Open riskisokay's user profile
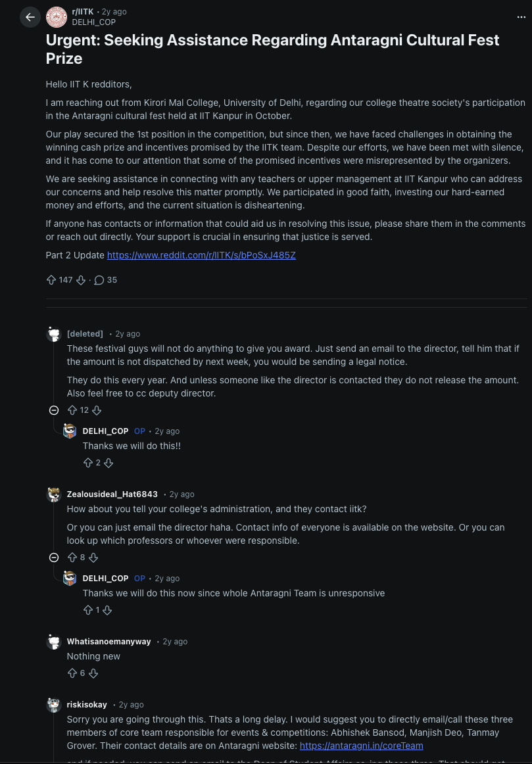 click(87, 705)
